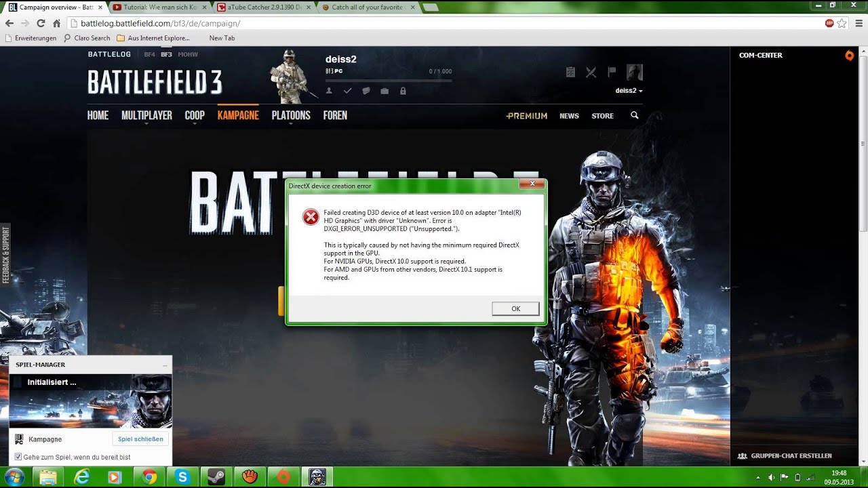Open the MULTIPLAYER menu
The image size is (868, 488).
tap(146, 115)
